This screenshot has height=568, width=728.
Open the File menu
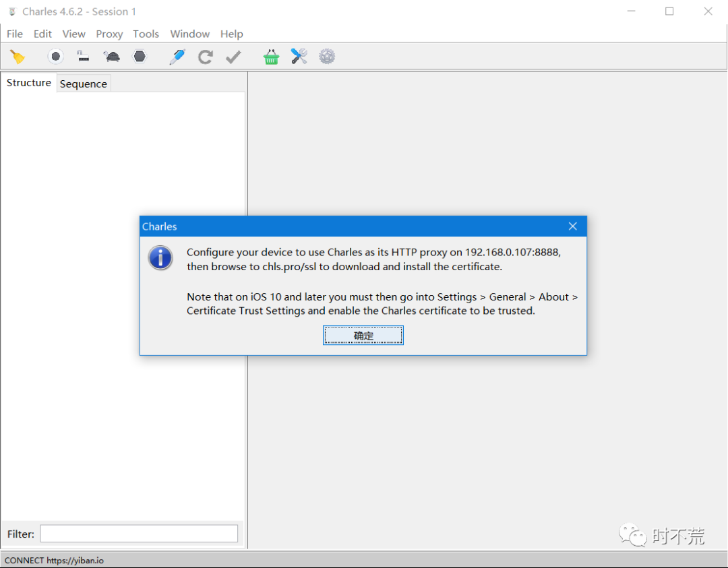tap(14, 34)
